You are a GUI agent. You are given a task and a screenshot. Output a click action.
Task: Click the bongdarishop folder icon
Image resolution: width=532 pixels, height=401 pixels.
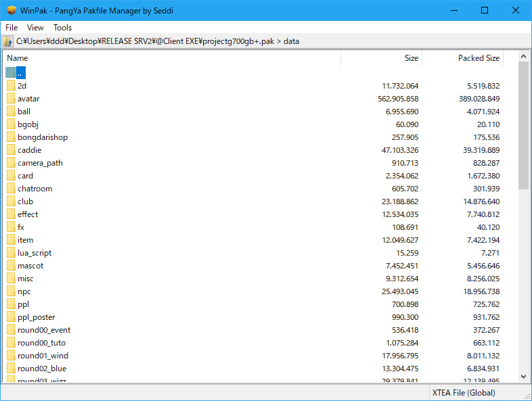point(11,137)
